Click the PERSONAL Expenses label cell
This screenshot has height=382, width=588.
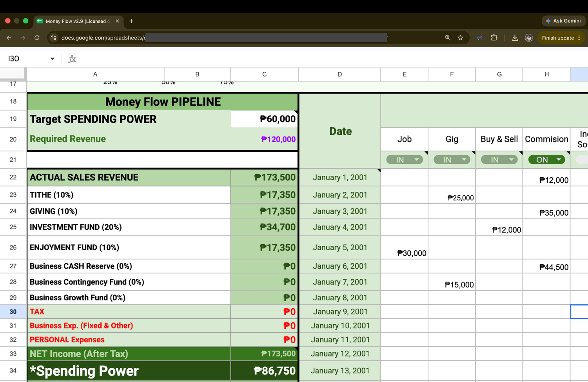[129, 340]
